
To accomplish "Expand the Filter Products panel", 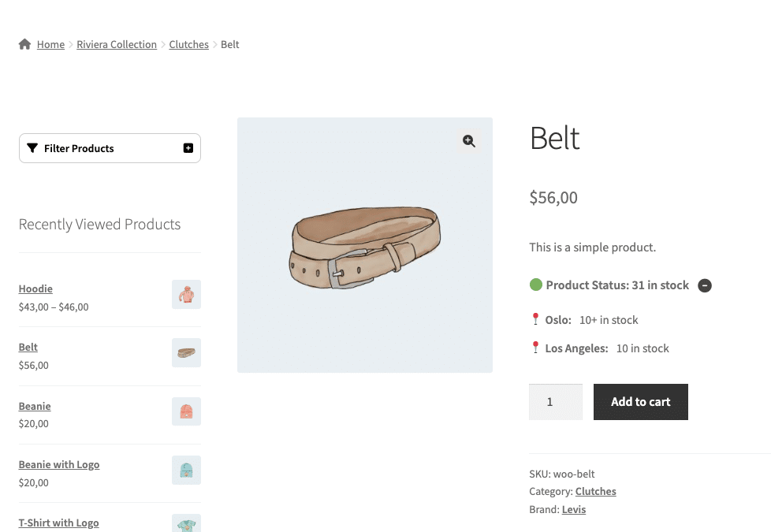I will tap(188, 148).
